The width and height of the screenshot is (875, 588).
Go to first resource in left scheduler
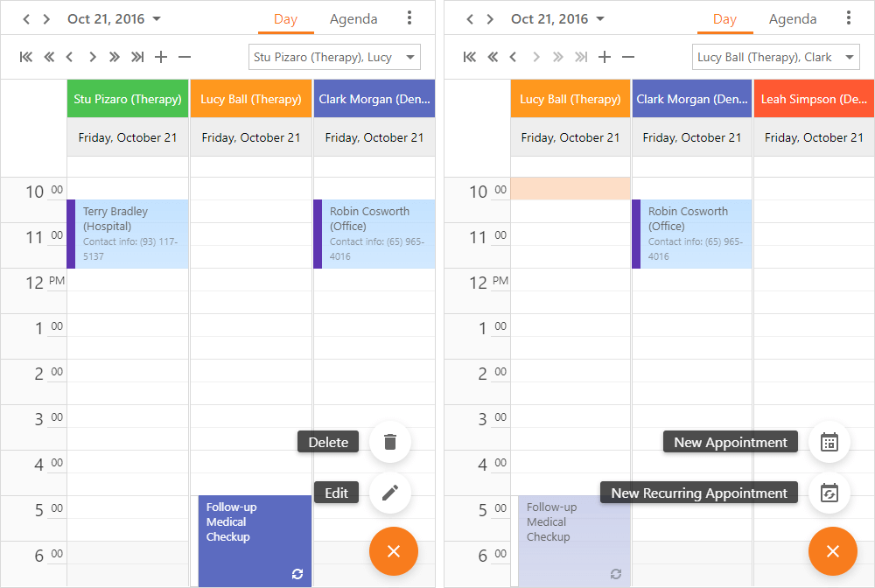[26, 57]
